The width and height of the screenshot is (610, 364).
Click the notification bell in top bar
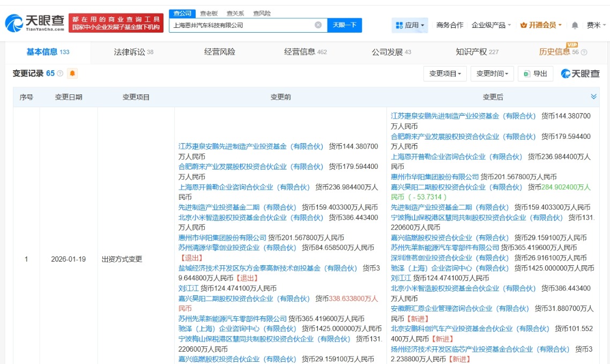575,25
